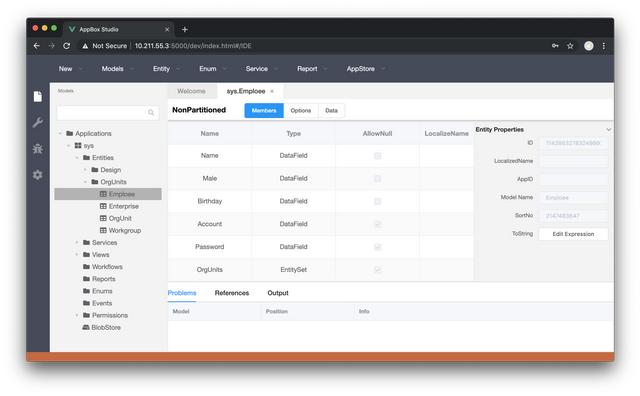The width and height of the screenshot is (640, 396).
Task: Click the Edit Expression button
Action: [x=573, y=234]
